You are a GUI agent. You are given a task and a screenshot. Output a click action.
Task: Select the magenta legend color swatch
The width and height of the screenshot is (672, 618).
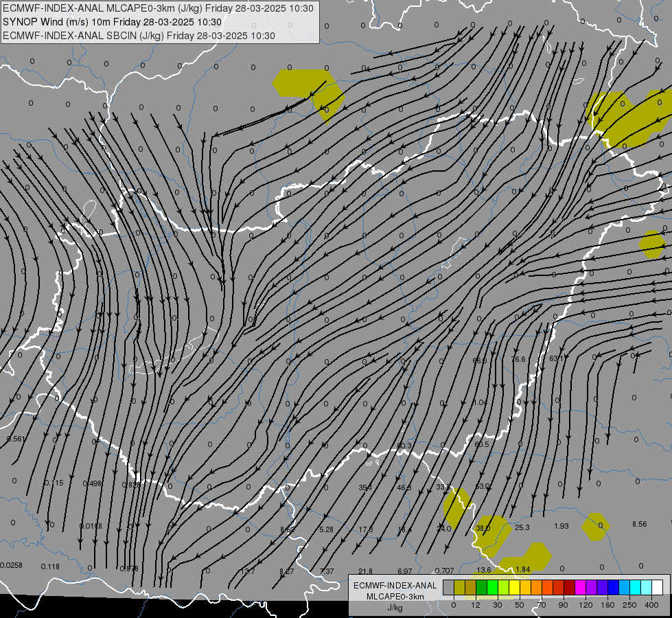[580, 588]
